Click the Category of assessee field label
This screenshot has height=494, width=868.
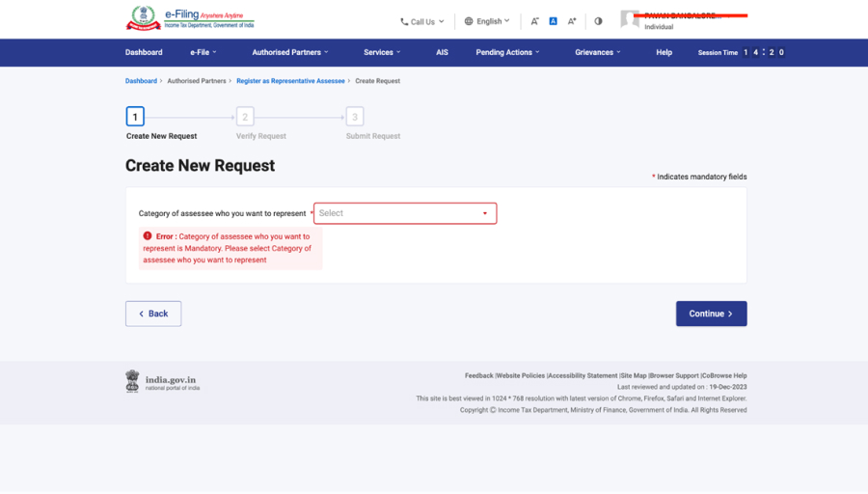click(222, 213)
